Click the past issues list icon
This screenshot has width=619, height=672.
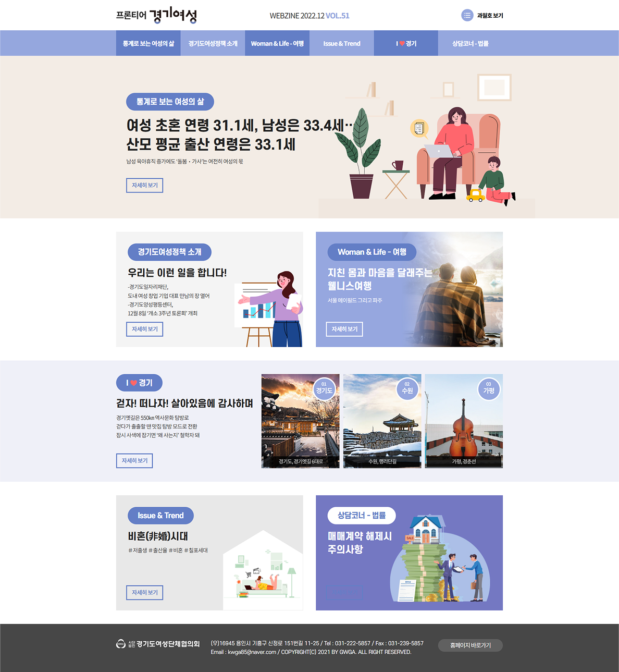467,16
